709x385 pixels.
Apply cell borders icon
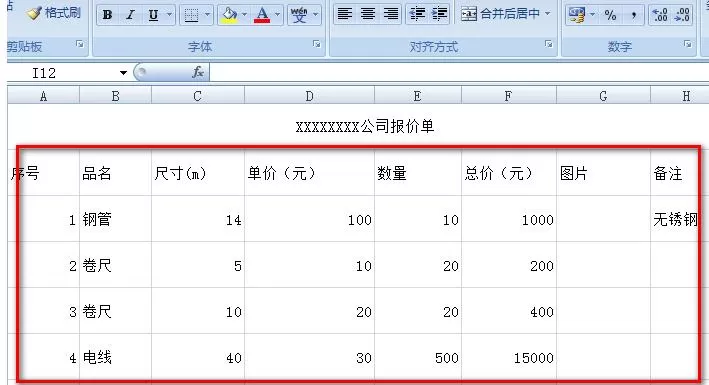coord(191,15)
